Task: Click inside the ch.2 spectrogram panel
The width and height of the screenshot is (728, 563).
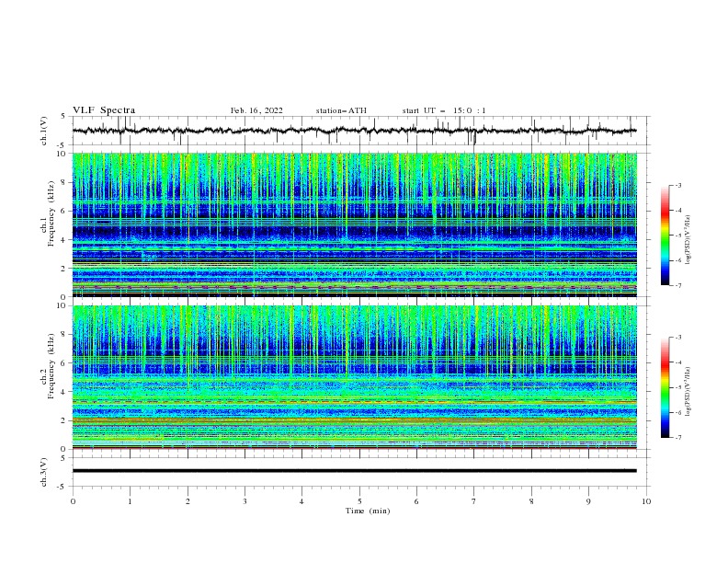Action: 355,377
